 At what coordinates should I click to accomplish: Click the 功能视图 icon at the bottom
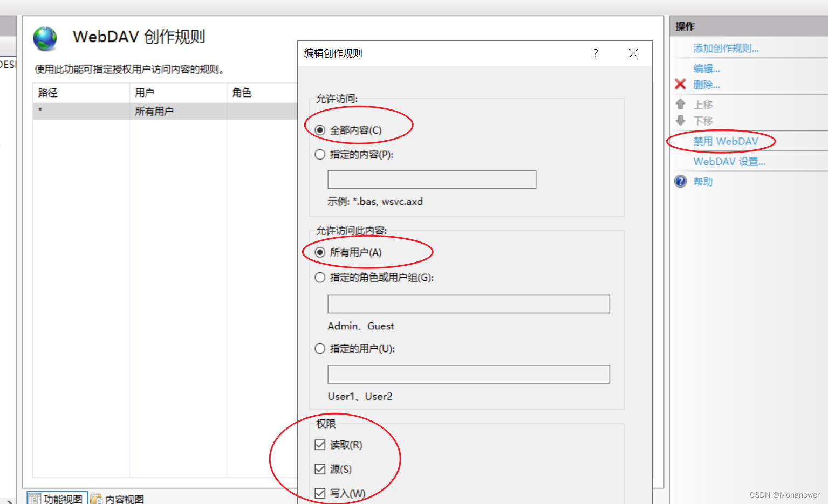pyautogui.click(x=35, y=498)
